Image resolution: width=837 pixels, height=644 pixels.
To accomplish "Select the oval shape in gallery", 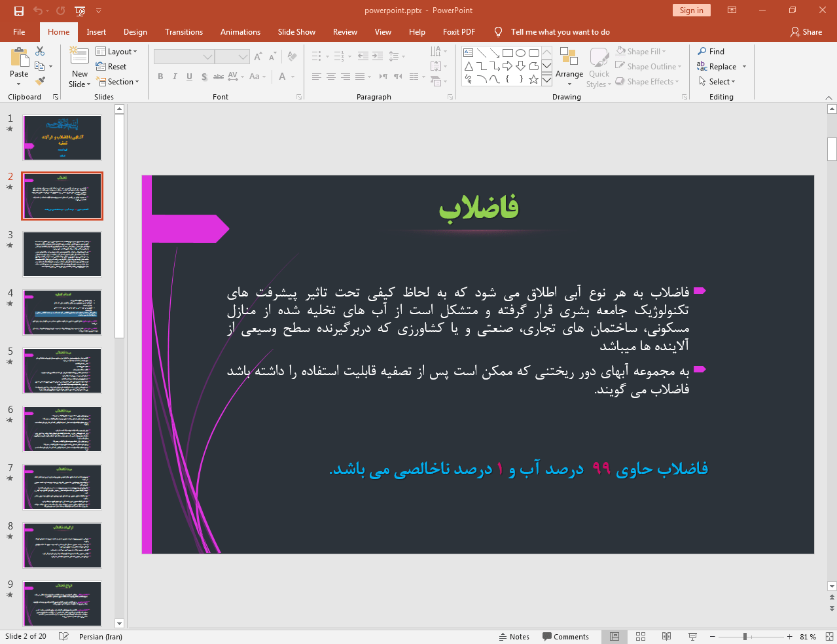I will [x=520, y=52].
